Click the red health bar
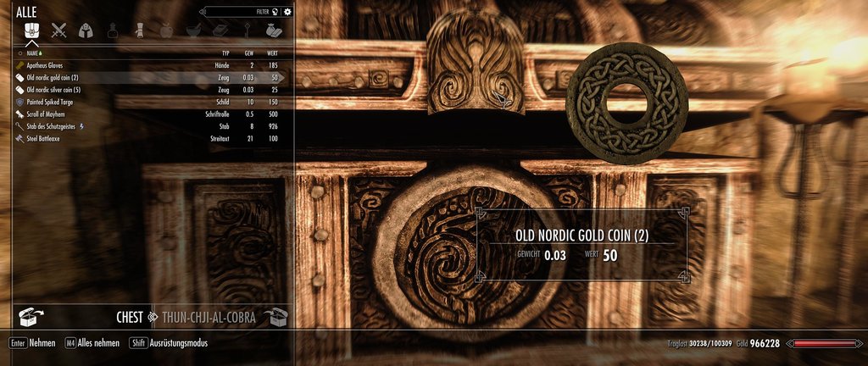This screenshot has height=366, width=868. click(824, 344)
